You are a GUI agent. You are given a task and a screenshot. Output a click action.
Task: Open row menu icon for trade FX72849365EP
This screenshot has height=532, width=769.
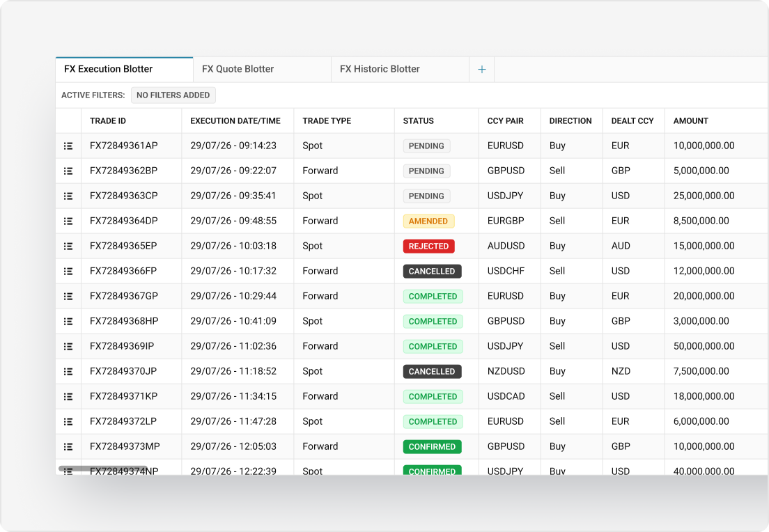[x=68, y=246]
